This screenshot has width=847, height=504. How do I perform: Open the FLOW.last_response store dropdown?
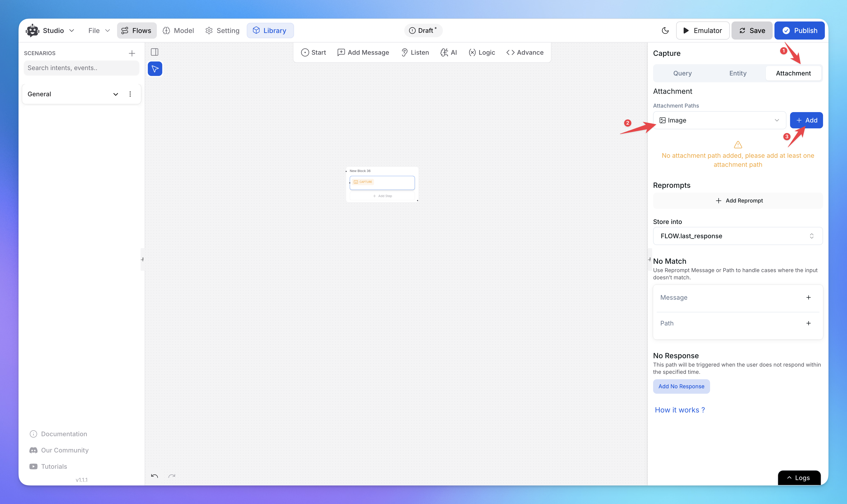click(x=738, y=236)
